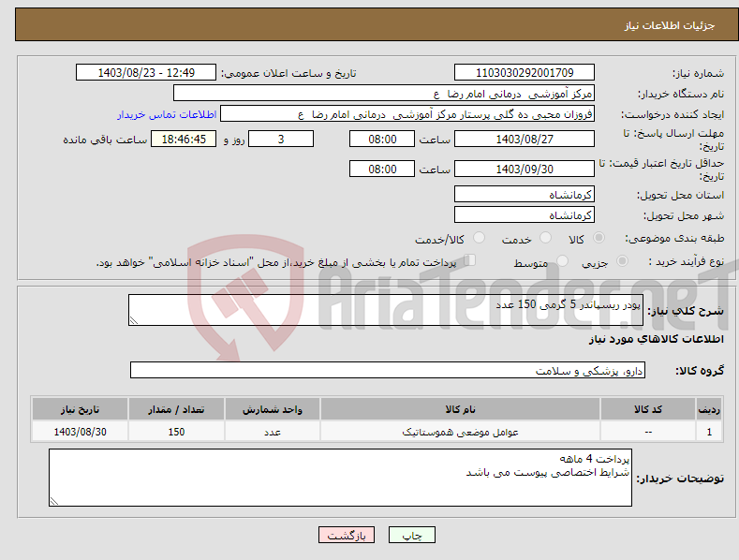Click the general need description textarea
The image size is (739, 560).
386,310
